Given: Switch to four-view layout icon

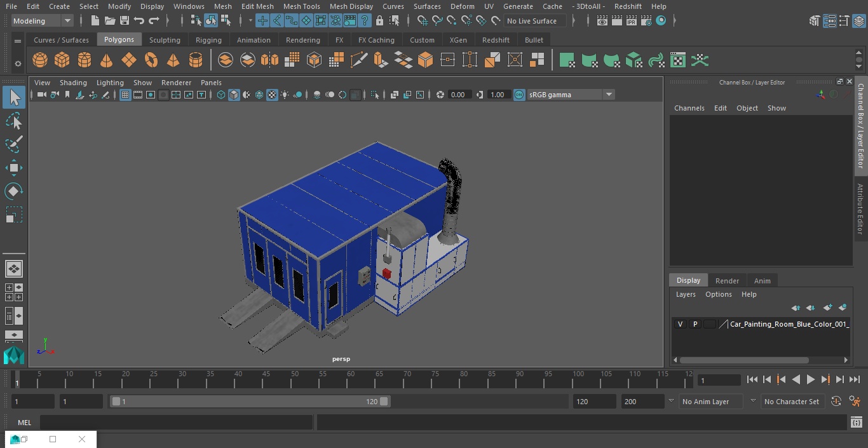Looking at the screenshot, I should [13, 292].
